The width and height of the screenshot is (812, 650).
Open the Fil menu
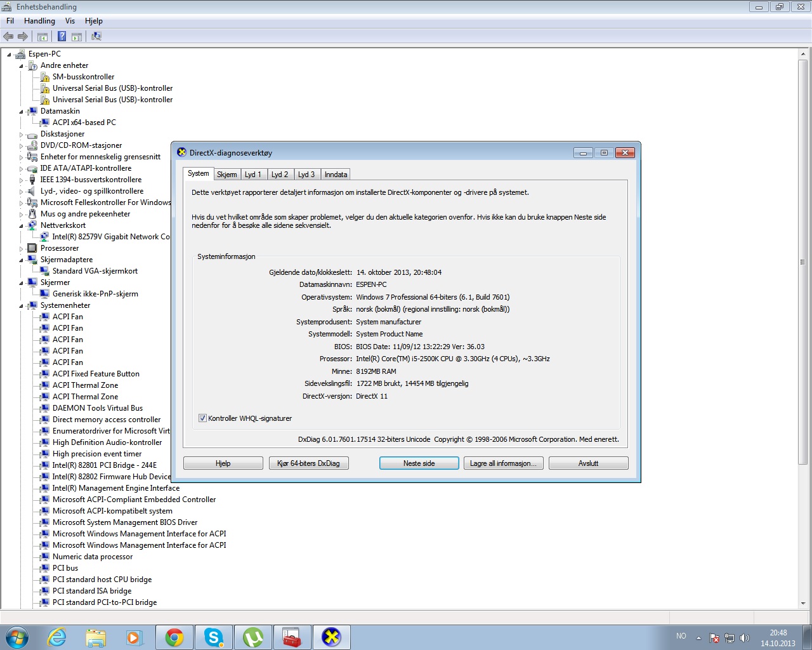pos(10,21)
